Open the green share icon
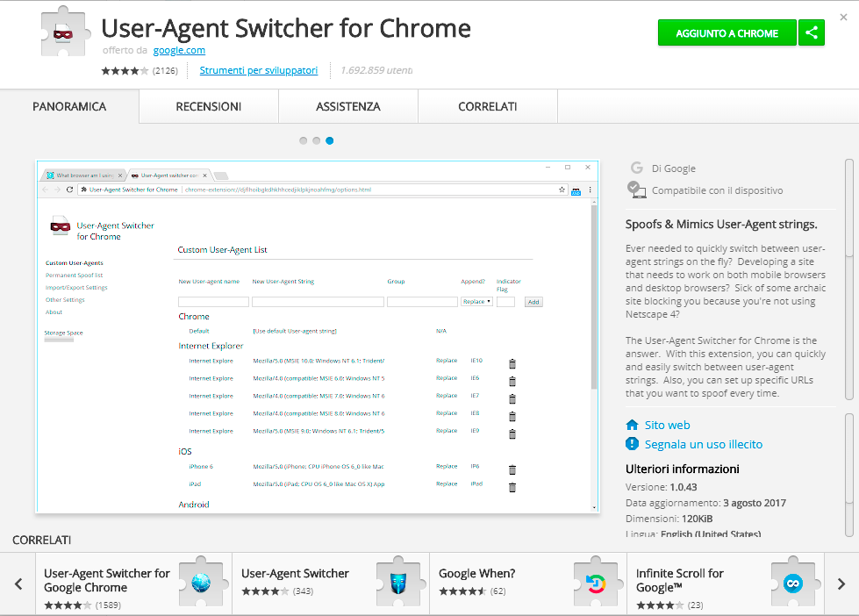This screenshot has width=859, height=616. click(811, 32)
